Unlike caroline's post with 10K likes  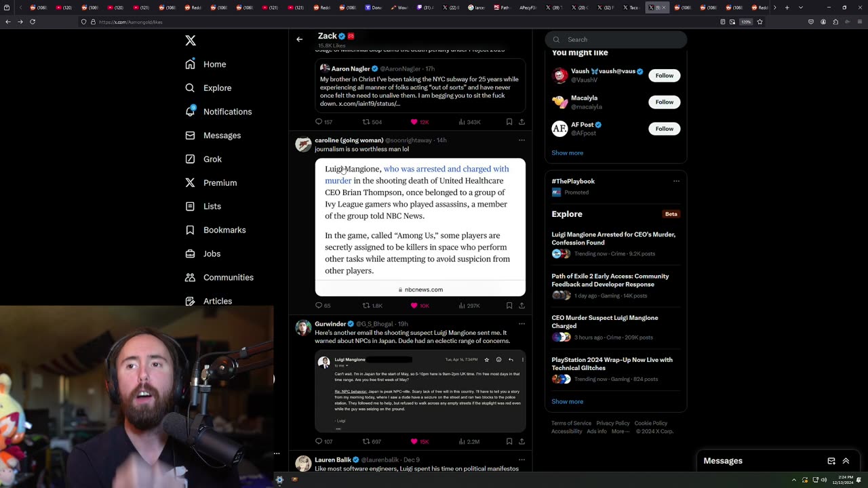[420, 306]
